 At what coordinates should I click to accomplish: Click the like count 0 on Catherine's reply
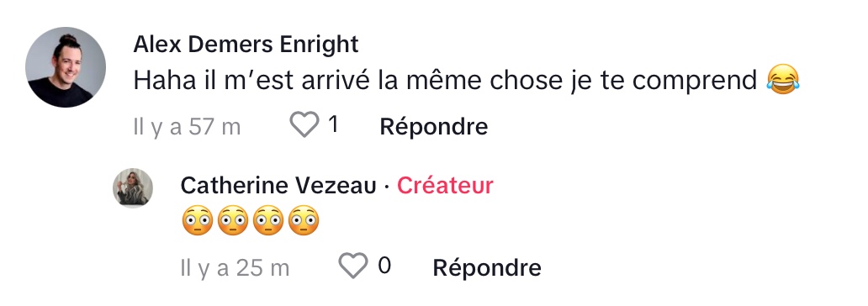(x=384, y=266)
